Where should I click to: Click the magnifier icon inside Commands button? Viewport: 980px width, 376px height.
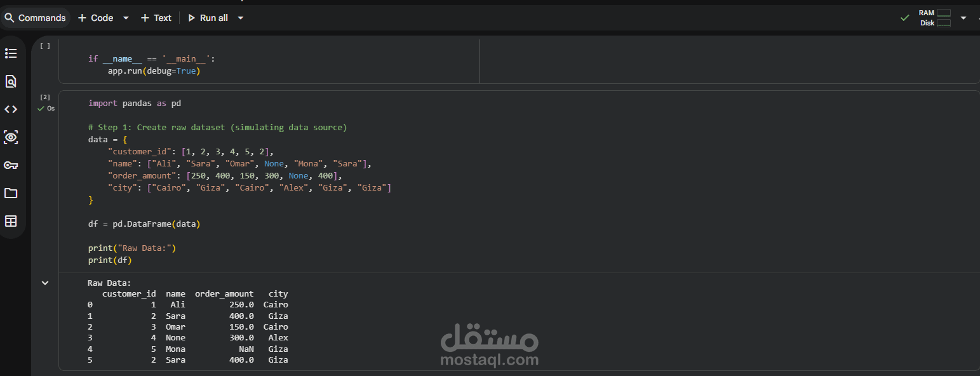(10, 18)
